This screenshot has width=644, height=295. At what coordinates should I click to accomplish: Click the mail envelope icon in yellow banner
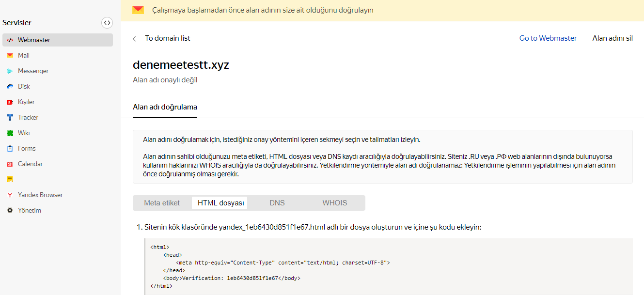coord(138,10)
